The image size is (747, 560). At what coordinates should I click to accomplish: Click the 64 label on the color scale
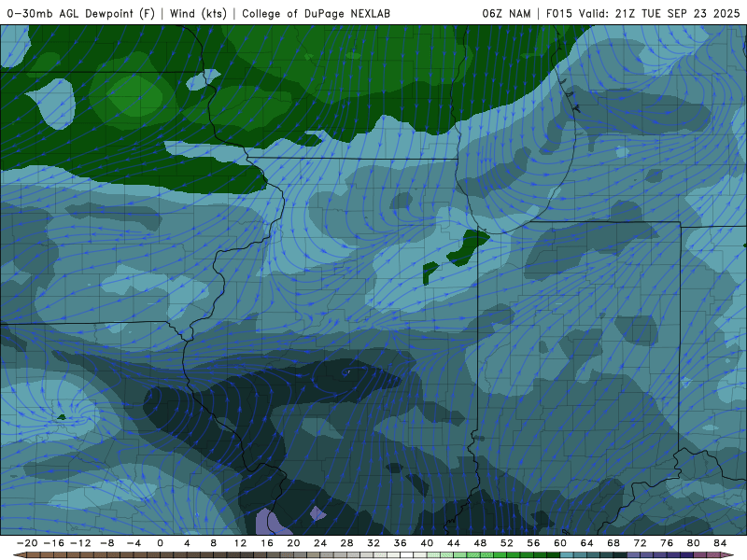point(587,543)
